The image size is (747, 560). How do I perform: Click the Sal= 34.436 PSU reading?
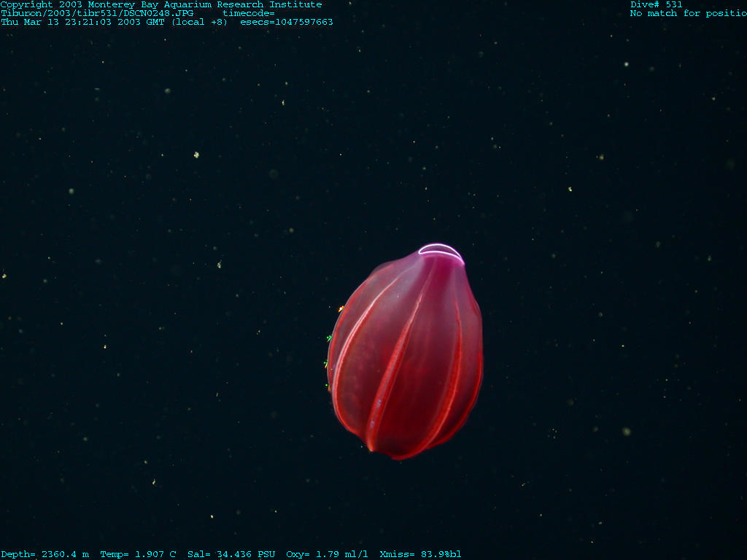click(231, 554)
